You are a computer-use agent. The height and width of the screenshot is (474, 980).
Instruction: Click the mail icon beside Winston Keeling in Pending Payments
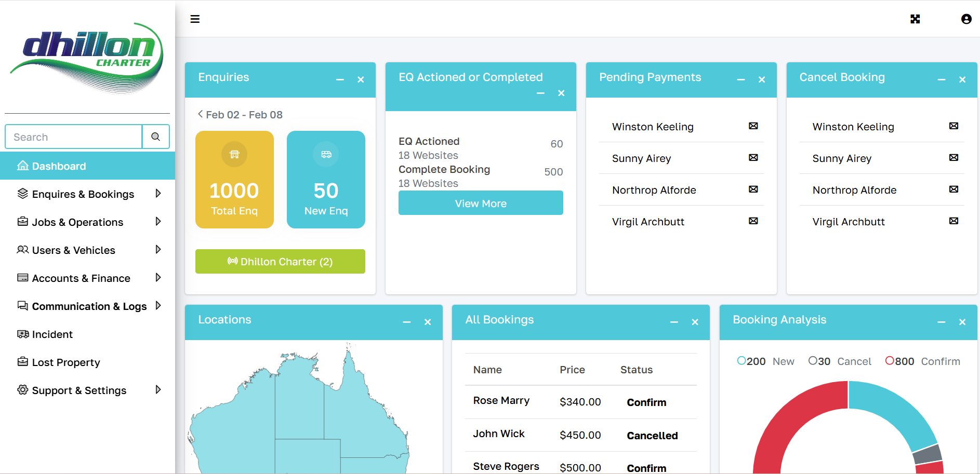coord(753,126)
